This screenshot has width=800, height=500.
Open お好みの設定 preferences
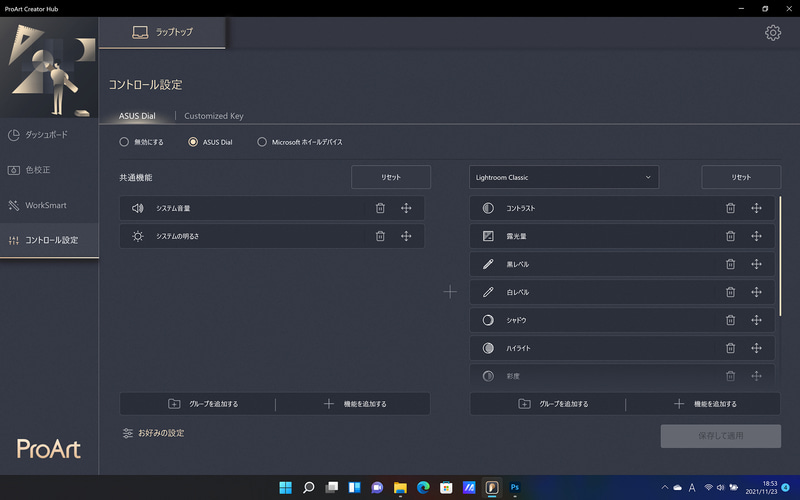pyautogui.click(x=153, y=433)
